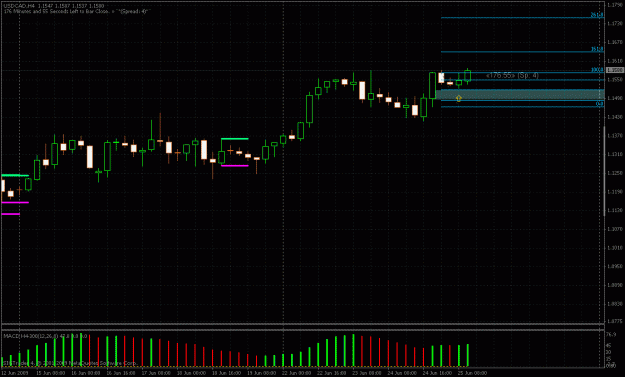This screenshot has width=625, height=377.
Task: Click the 1.1250 price axis label
Action: point(615,173)
